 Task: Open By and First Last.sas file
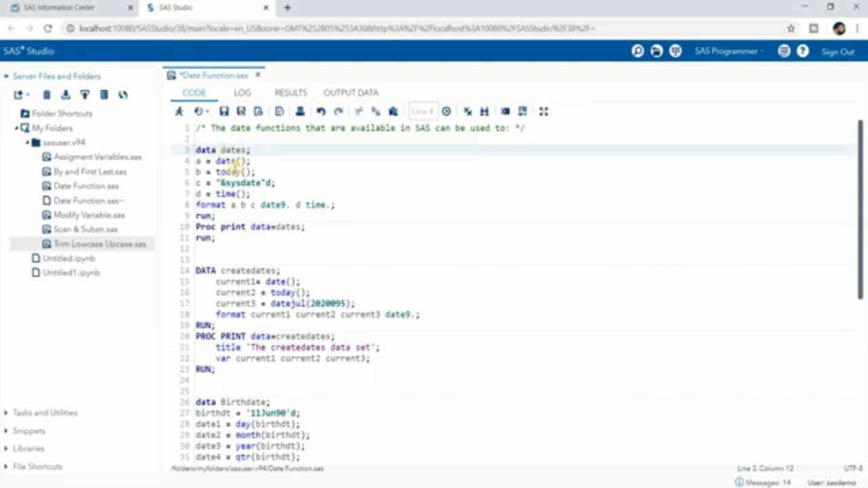[90, 171]
